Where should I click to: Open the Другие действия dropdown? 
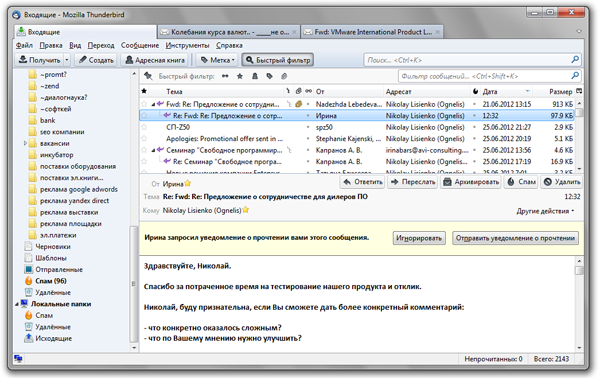(545, 211)
